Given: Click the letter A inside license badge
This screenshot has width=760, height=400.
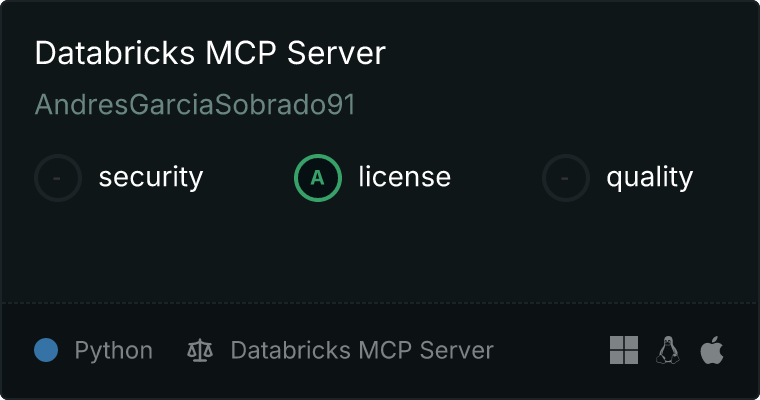Looking at the screenshot, I should coord(317,178).
